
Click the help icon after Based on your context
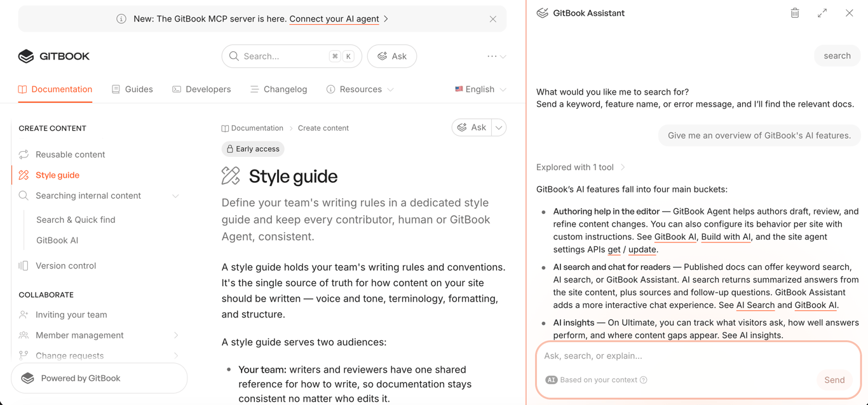644,380
